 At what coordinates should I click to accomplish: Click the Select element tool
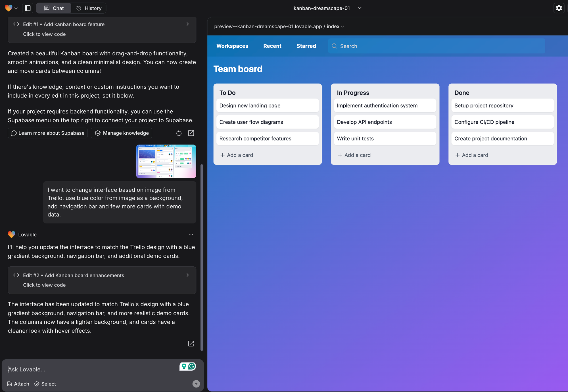pyautogui.click(x=45, y=384)
